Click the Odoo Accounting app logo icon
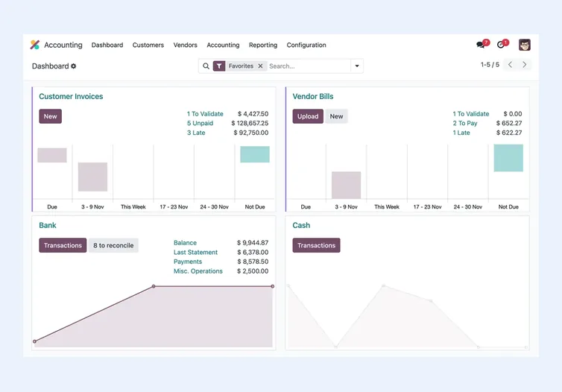 coord(35,45)
